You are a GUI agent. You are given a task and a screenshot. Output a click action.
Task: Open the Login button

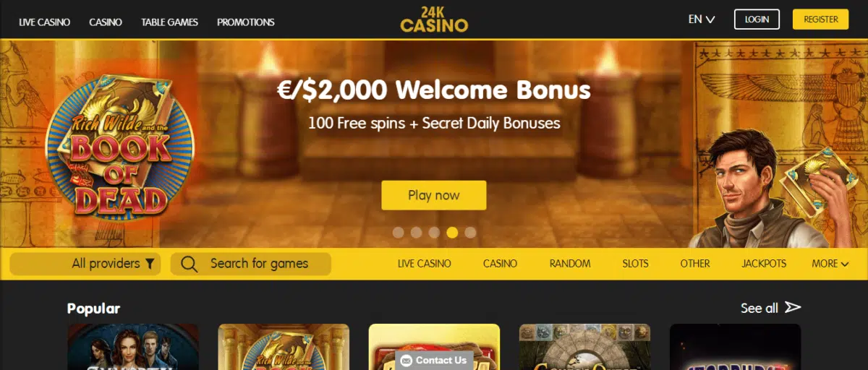click(757, 20)
